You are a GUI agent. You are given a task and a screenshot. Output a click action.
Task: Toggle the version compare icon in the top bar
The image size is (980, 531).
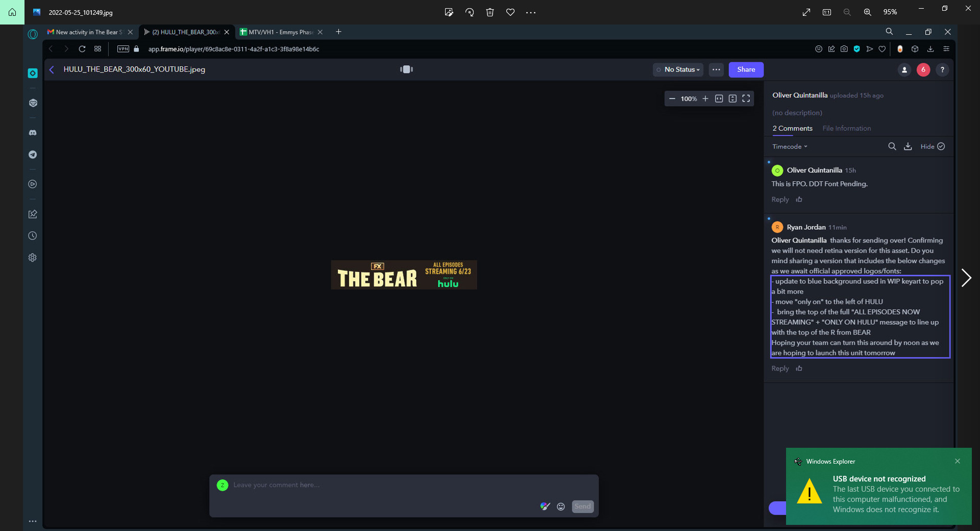406,69
